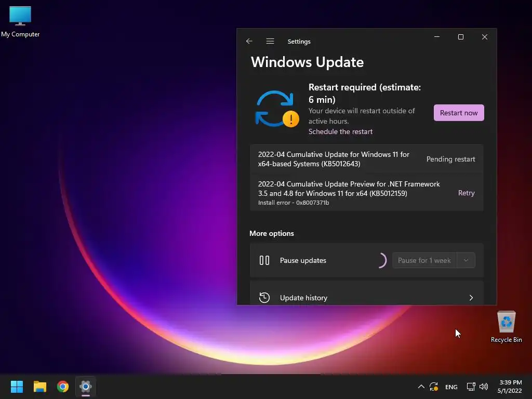Click the Windows Update sync status icon
The width and height of the screenshot is (532, 399).
coord(277,109)
